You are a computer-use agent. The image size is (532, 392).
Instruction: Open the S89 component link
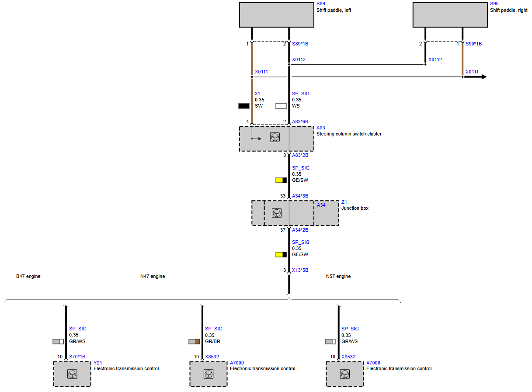(x=321, y=4)
